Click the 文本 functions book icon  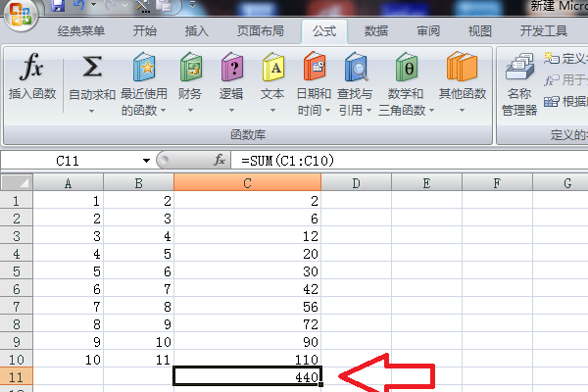273,67
